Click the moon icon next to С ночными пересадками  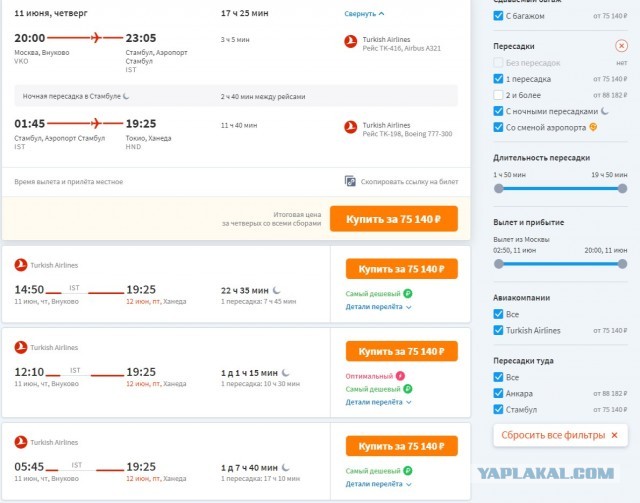[604, 111]
